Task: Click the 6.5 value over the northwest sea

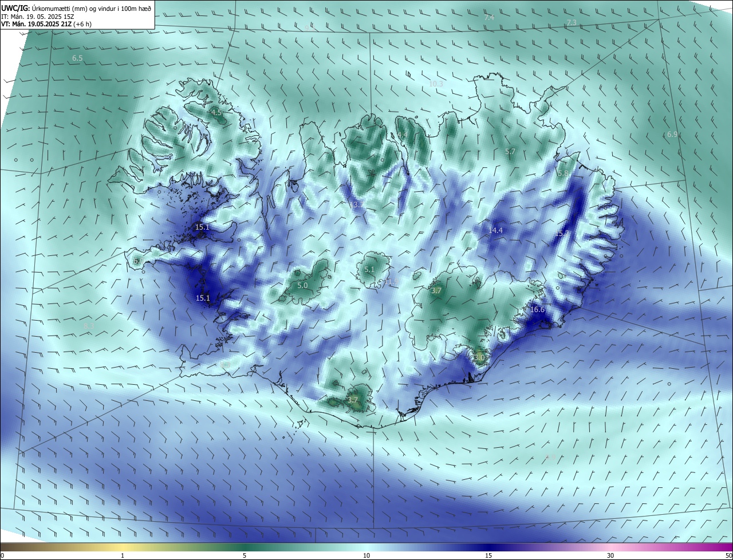Action: 77,58
